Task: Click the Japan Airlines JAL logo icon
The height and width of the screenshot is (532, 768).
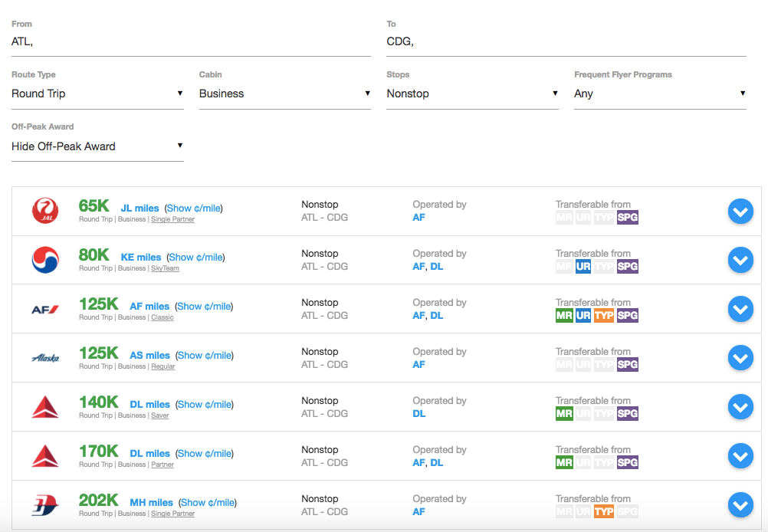Action: pyautogui.click(x=45, y=211)
